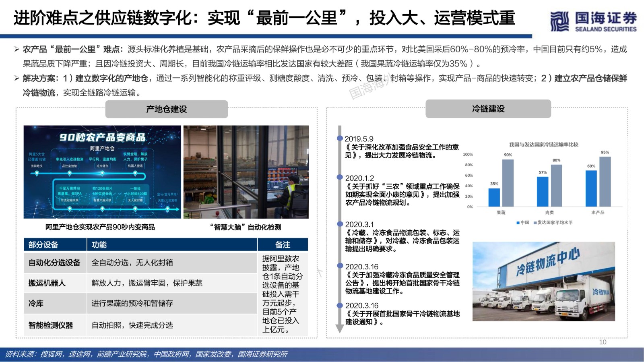
Task: Select text about "三农"领域重点工作
Action: [x=402, y=194]
